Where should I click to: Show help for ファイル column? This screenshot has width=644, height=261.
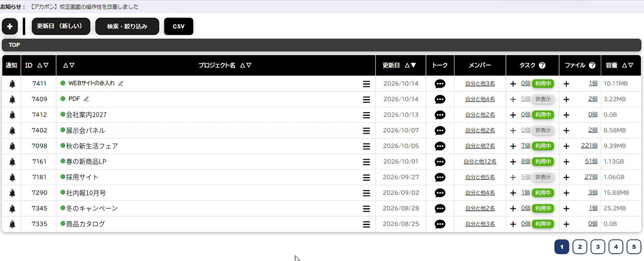pyautogui.click(x=592, y=65)
